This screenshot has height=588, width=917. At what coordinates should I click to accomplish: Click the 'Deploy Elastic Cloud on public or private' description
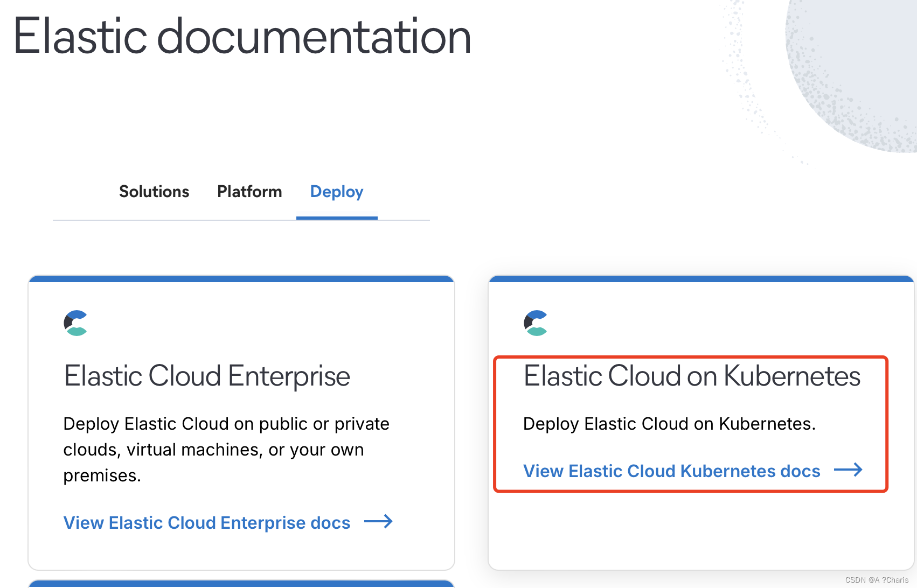tap(226, 450)
